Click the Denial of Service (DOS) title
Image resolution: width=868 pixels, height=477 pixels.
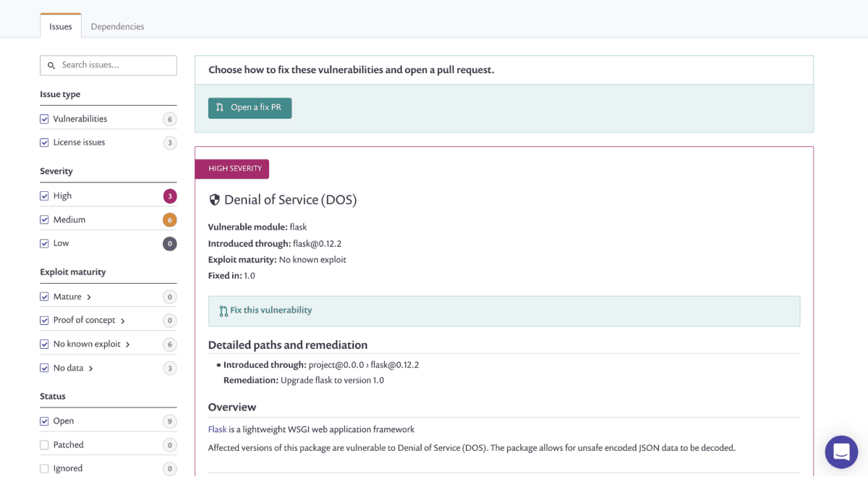pyautogui.click(x=290, y=200)
